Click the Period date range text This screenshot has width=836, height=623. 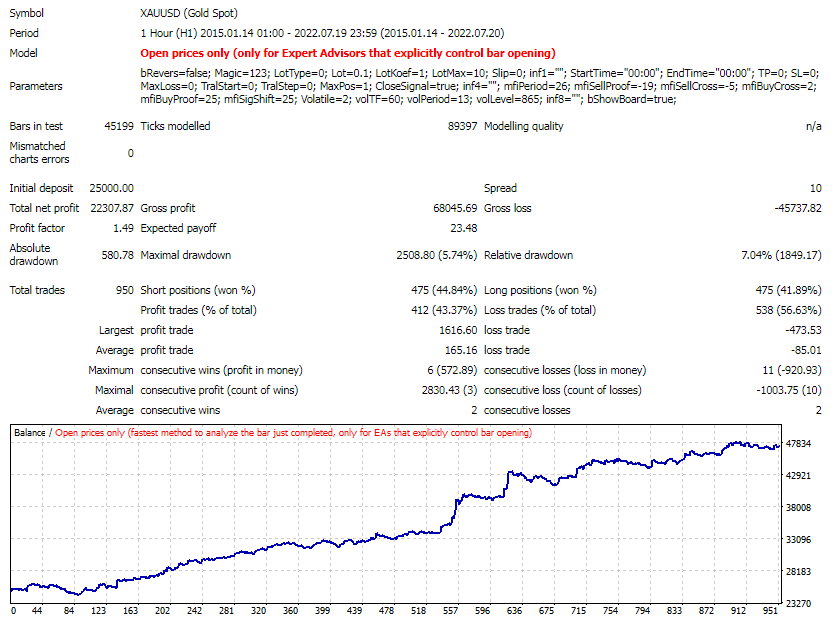tap(322, 33)
